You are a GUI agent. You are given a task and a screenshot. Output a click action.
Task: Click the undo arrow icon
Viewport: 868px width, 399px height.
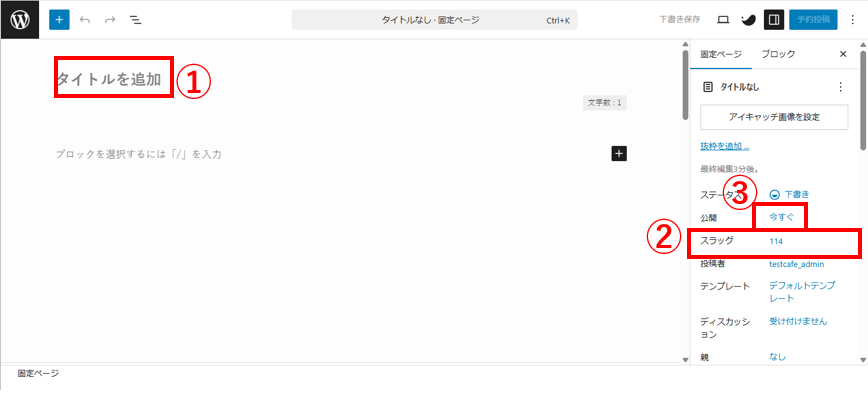85,20
